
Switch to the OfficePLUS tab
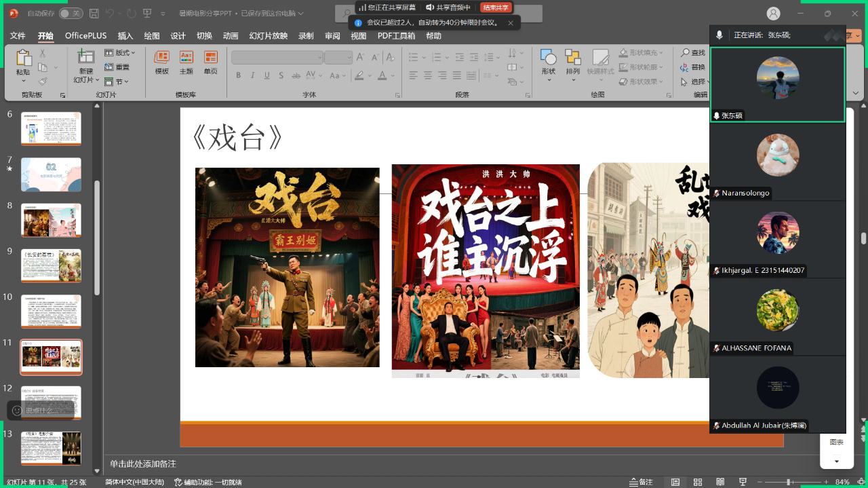pos(86,36)
